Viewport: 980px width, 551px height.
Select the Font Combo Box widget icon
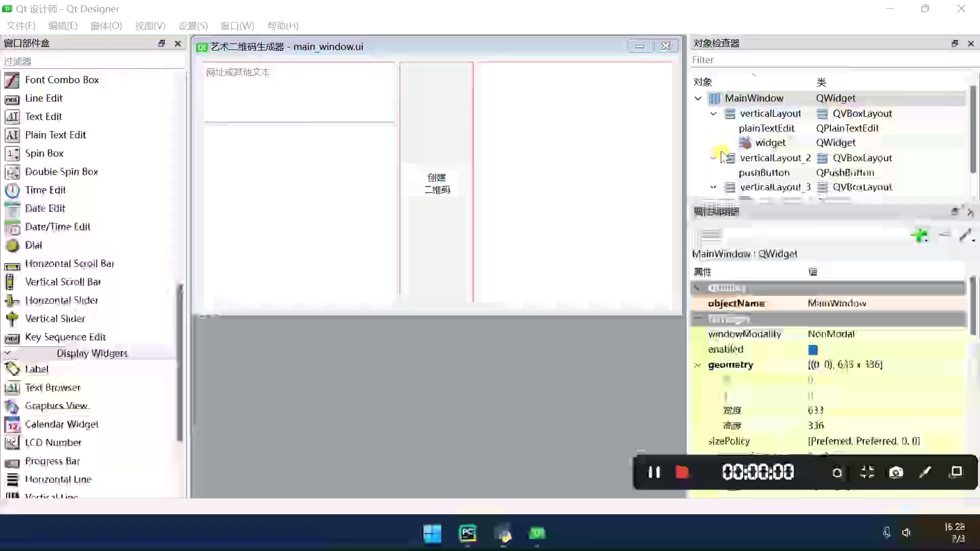point(12,80)
